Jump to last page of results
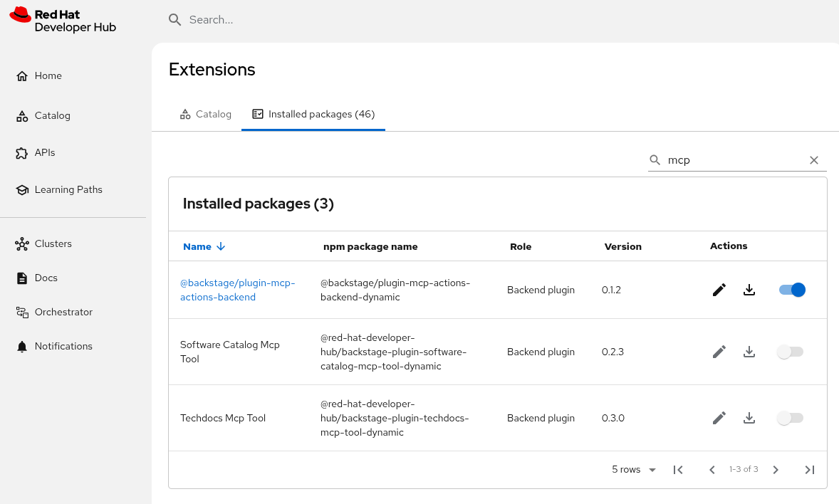 pyautogui.click(x=809, y=470)
